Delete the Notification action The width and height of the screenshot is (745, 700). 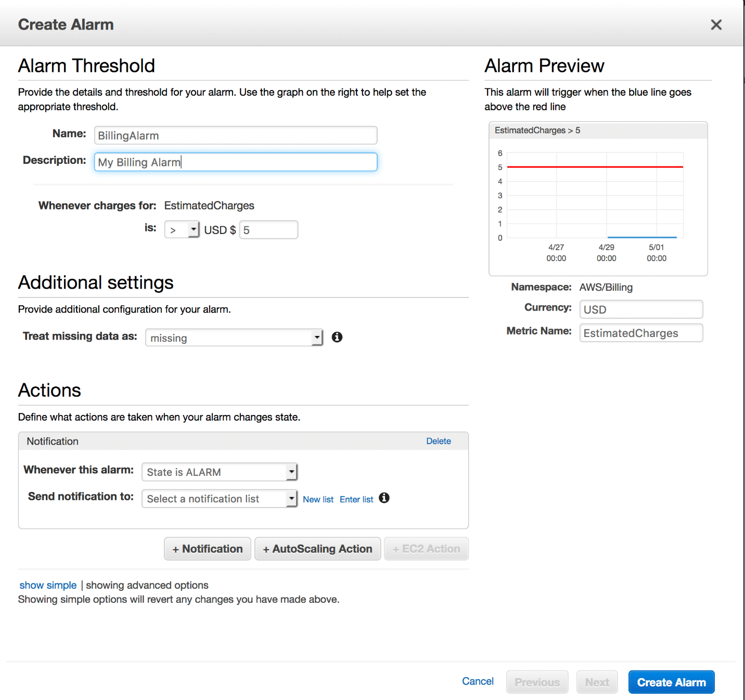tap(438, 440)
